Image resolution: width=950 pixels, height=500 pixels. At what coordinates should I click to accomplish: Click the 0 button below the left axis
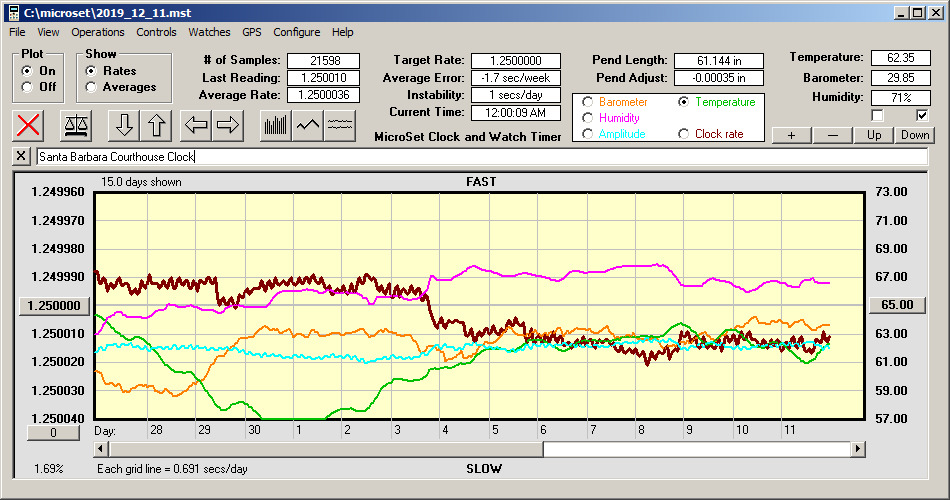(x=53, y=433)
